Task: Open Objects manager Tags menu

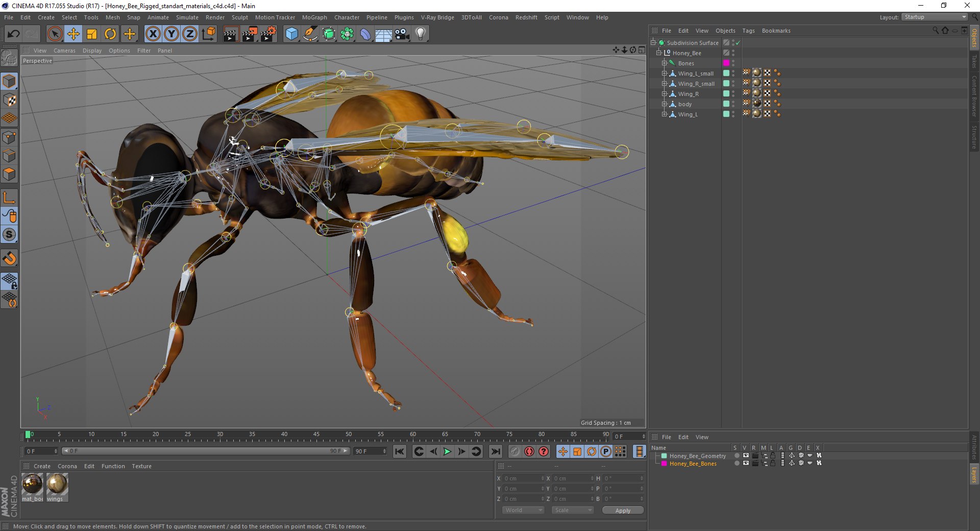Action: [x=748, y=31]
